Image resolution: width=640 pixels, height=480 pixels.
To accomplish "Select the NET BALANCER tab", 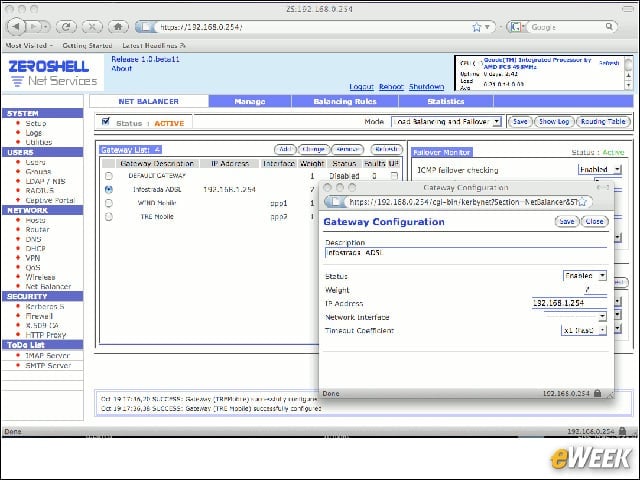I will pyautogui.click(x=149, y=101).
